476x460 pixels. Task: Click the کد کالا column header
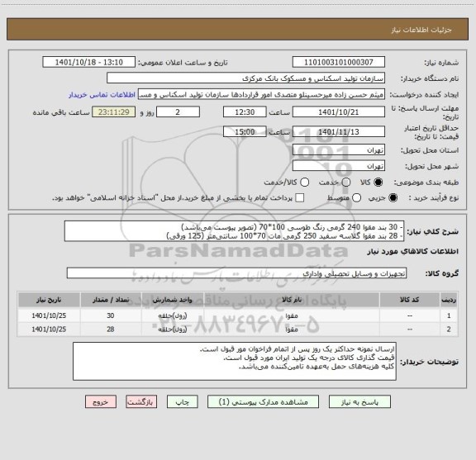(x=410, y=300)
